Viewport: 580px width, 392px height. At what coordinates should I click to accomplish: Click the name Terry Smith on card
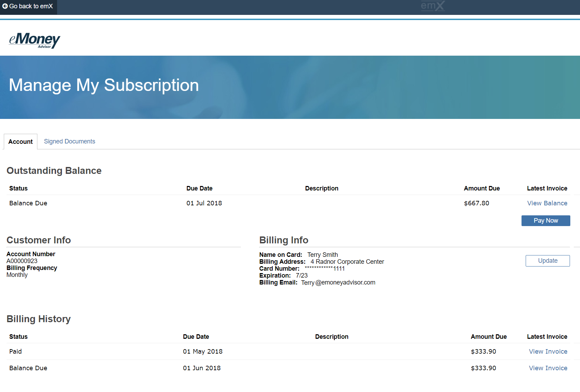[x=323, y=255]
